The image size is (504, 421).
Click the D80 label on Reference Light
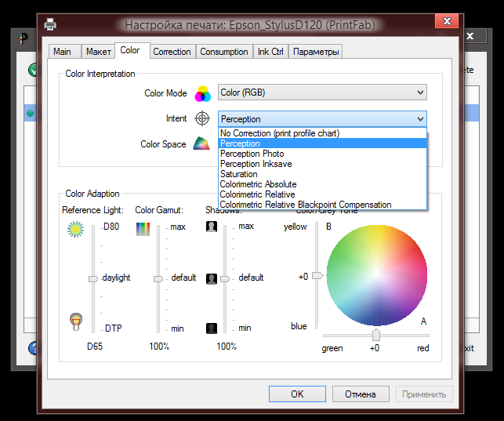coord(111,227)
